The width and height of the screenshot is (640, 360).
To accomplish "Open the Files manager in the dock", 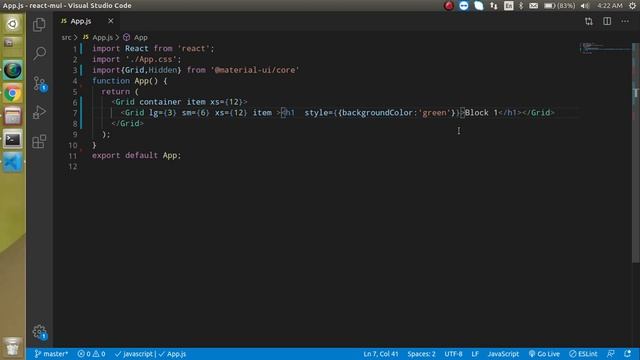I will click(12, 116).
